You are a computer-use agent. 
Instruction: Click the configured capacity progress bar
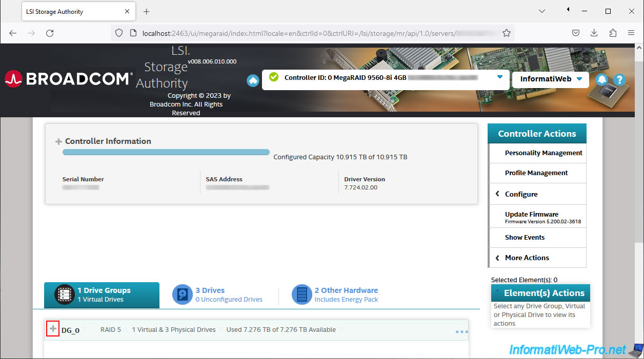click(x=166, y=152)
